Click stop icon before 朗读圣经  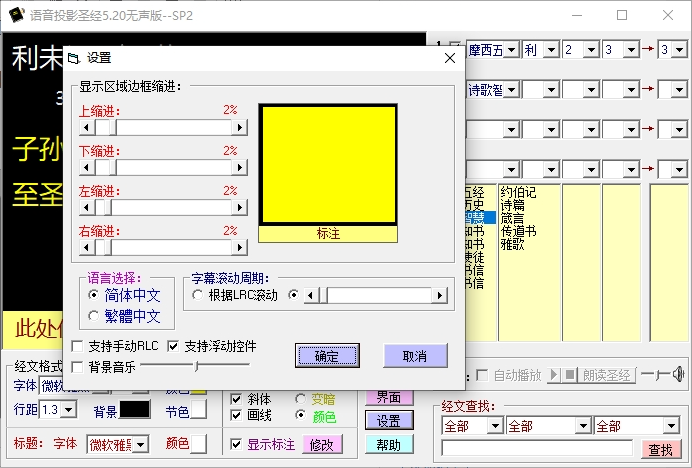pyautogui.click(x=570, y=375)
